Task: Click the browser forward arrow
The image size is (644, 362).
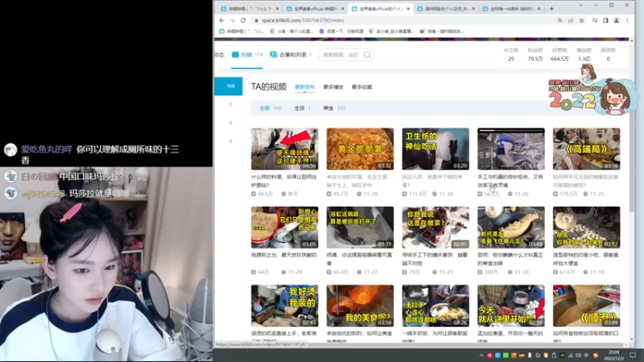Action: (x=232, y=21)
